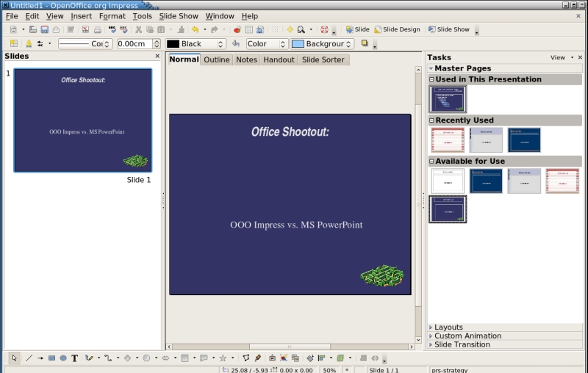Open the Format menu
Image resolution: width=588 pixels, height=373 pixels.
[x=112, y=16]
